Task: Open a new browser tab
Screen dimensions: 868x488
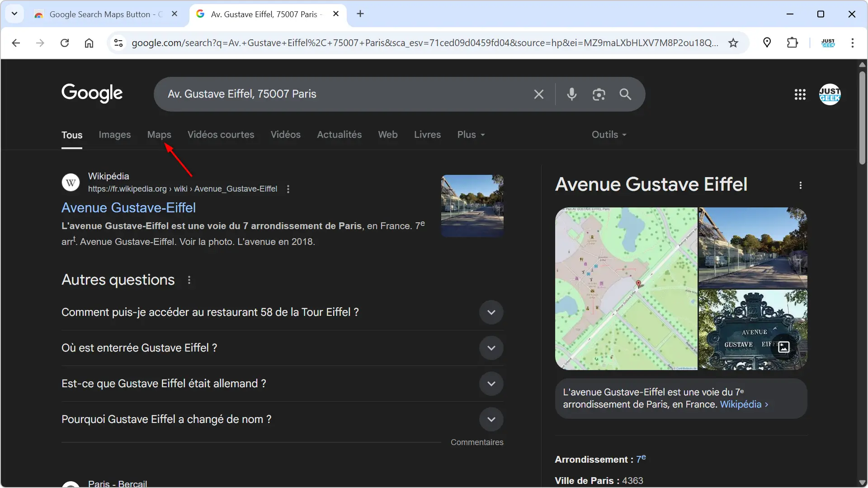Action: click(360, 14)
